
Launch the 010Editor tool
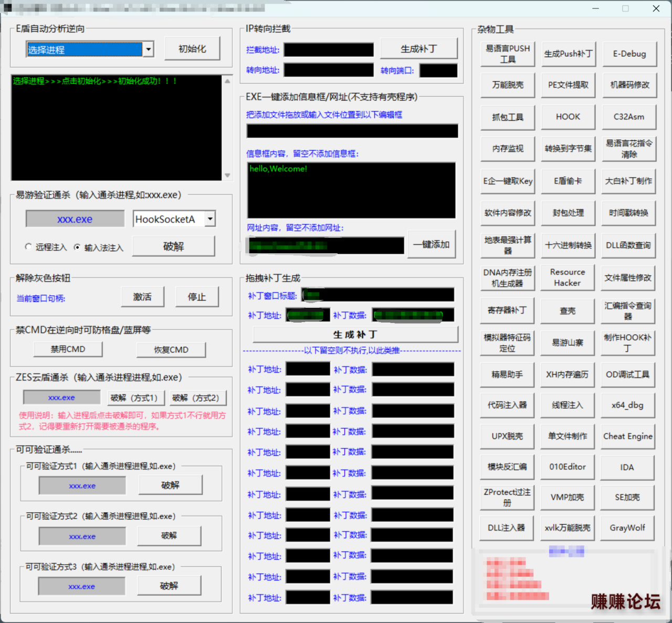pyautogui.click(x=568, y=466)
